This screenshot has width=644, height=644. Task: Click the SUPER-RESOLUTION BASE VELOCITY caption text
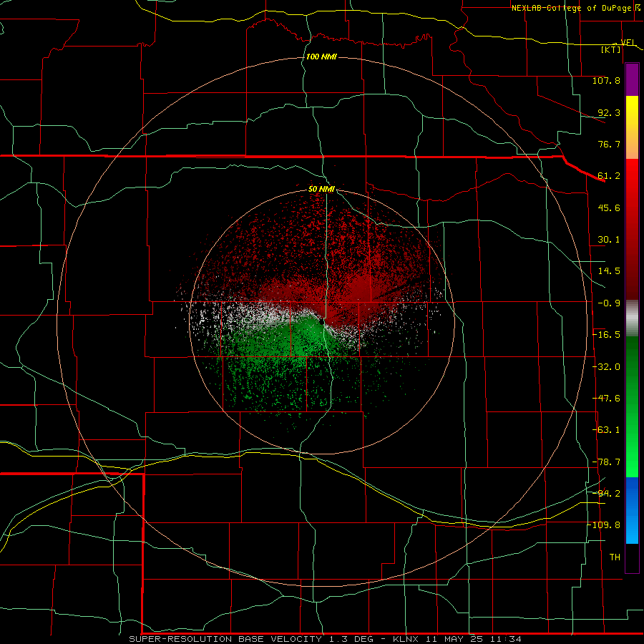click(225, 639)
